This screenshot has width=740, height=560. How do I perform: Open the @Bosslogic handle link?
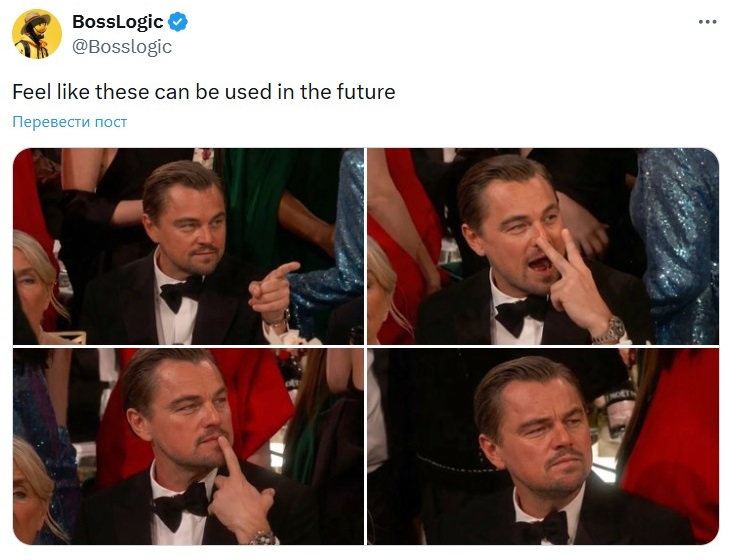pos(122,47)
